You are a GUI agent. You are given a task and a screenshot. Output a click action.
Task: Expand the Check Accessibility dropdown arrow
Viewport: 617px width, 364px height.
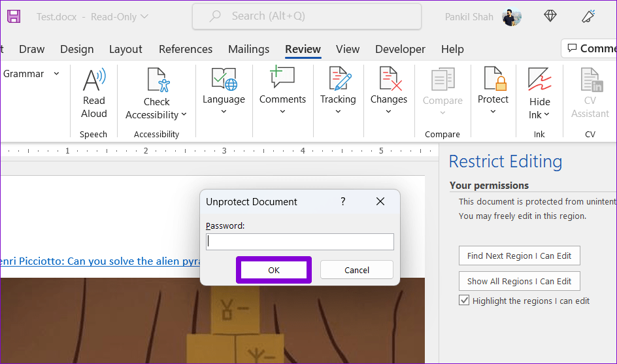point(184,115)
